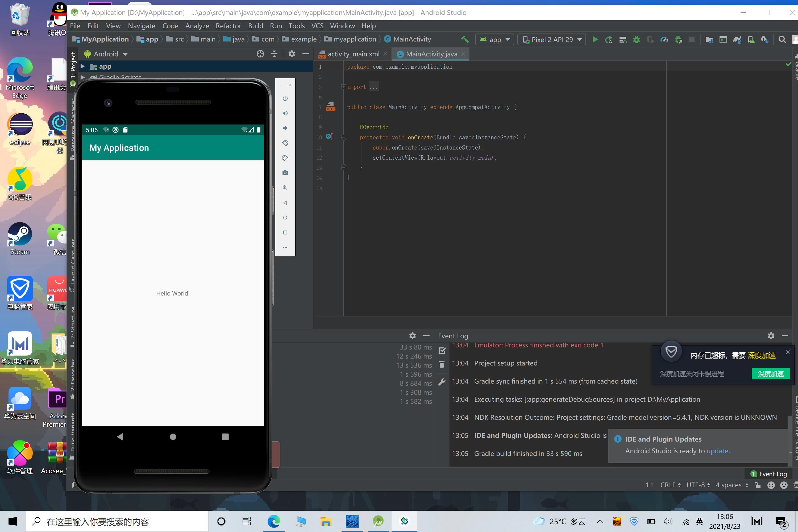Clear the Event Log with trash icon
The width and height of the screenshot is (798, 532).
tap(442, 364)
